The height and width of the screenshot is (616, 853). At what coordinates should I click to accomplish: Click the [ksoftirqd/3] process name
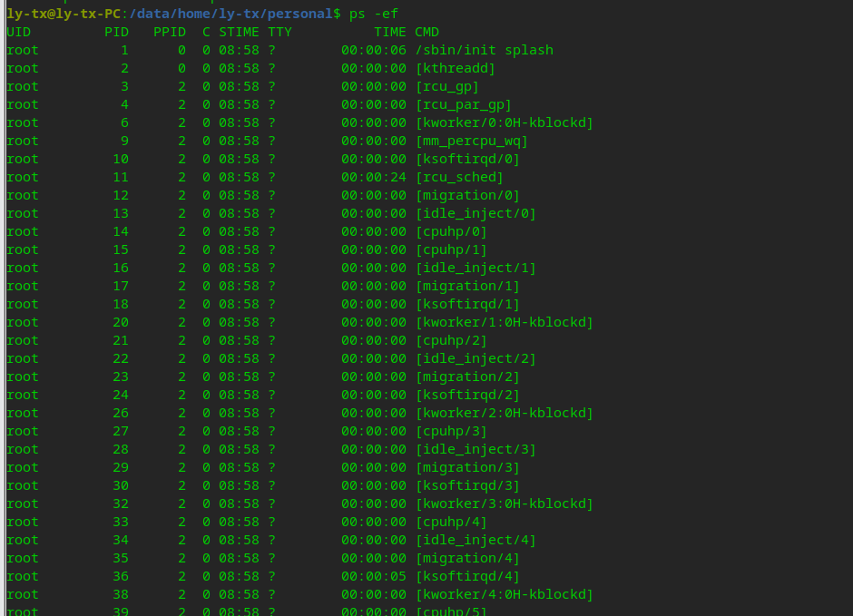click(x=468, y=485)
